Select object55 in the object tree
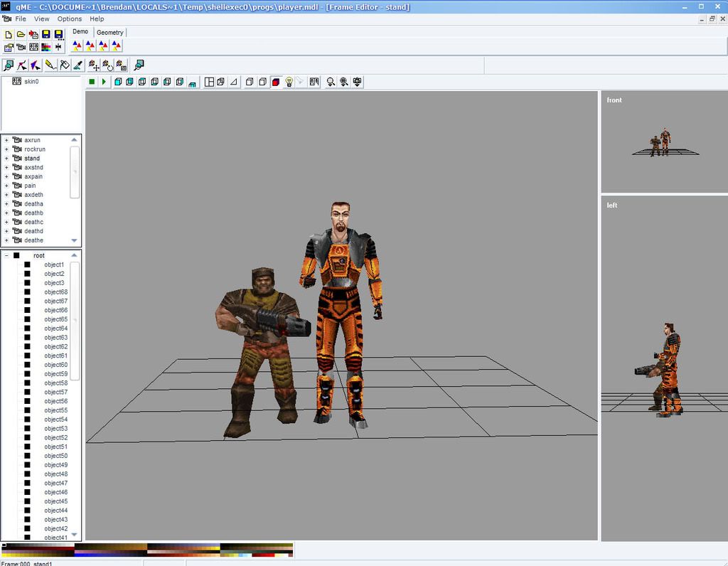 (x=55, y=410)
